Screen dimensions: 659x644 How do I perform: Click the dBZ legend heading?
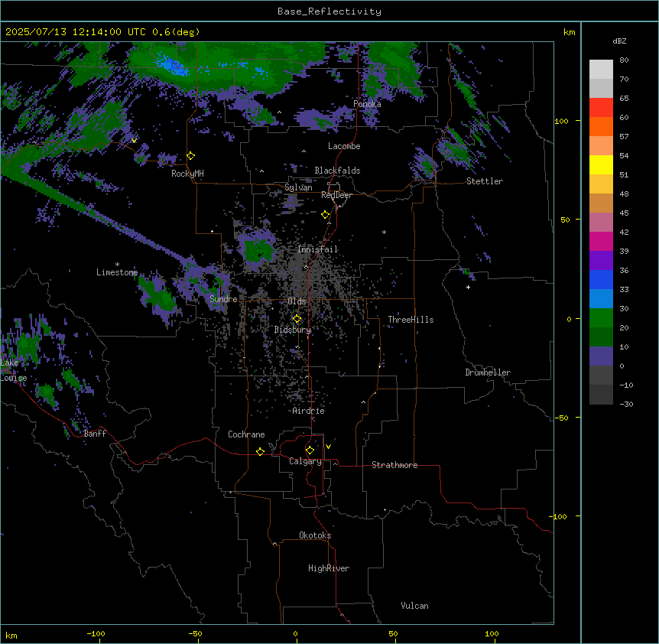tap(619, 41)
